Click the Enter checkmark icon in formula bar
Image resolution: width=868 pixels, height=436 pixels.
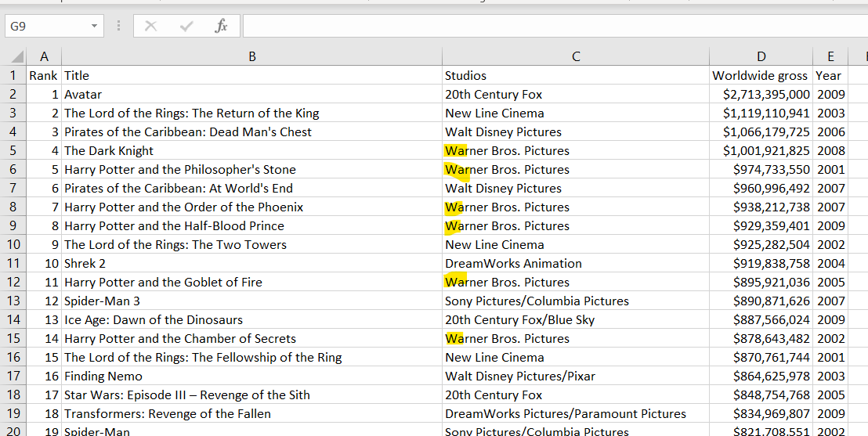pos(186,26)
